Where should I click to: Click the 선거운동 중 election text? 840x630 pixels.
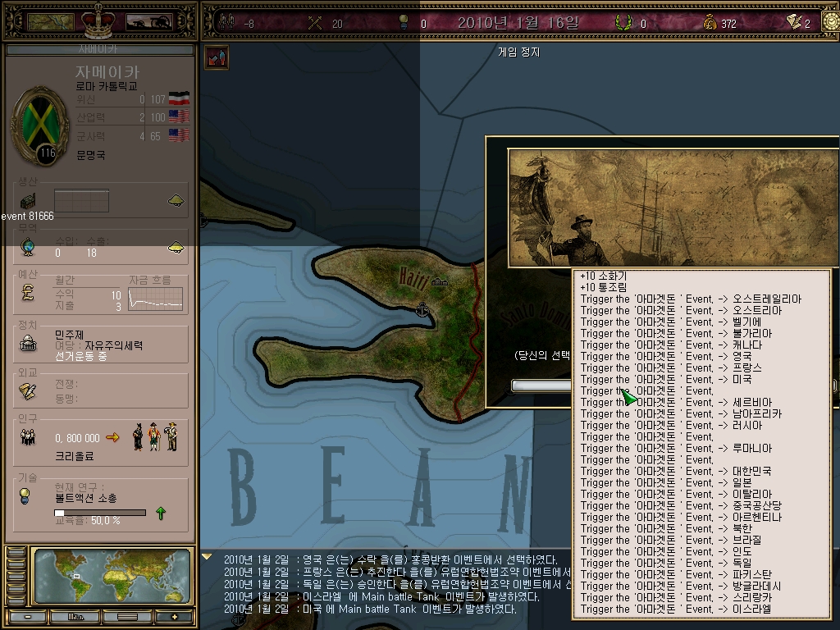(x=81, y=356)
